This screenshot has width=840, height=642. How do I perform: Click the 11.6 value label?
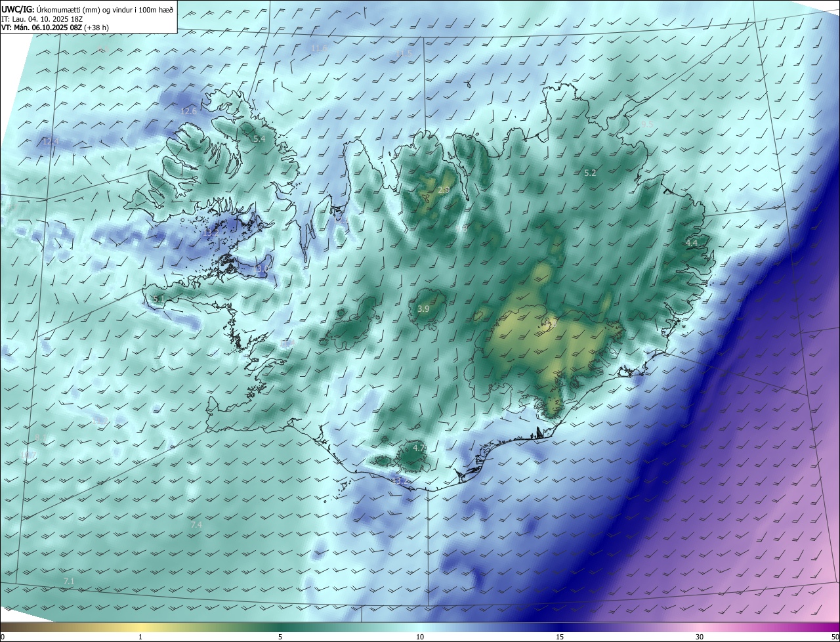coord(319,49)
